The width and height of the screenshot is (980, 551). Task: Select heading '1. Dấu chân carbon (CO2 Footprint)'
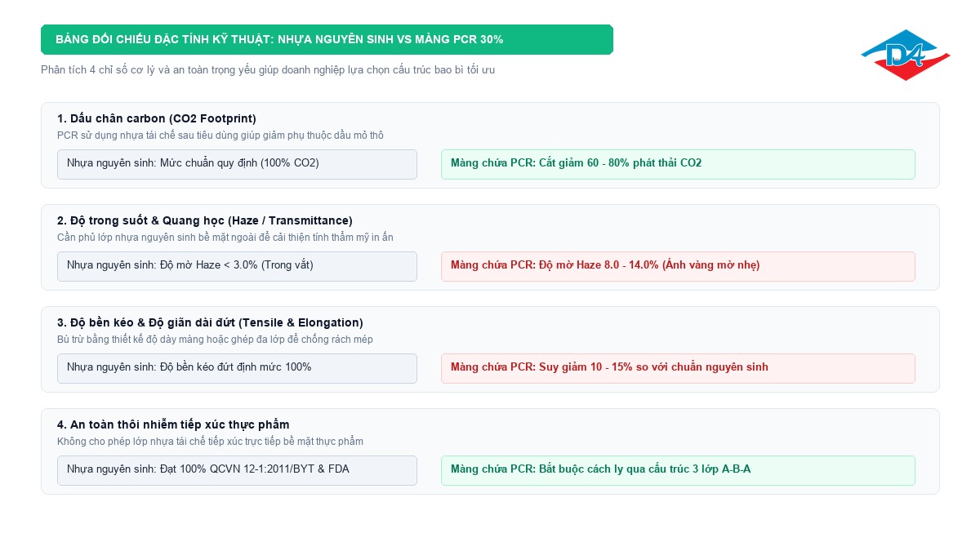[x=157, y=118]
